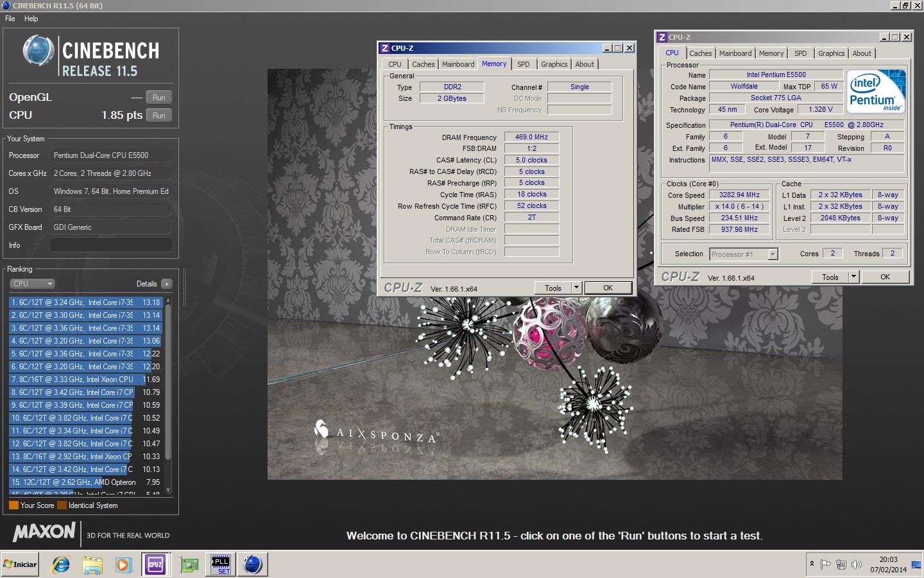924x578 pixels.
Task: Open Graphics tab in Memory CPU-Z window
Action: pos(554,64)
